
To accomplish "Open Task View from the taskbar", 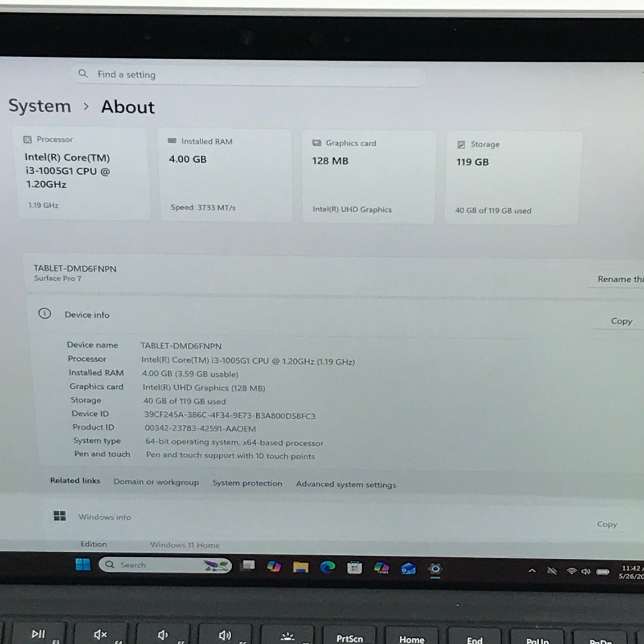I will [248, 566].
